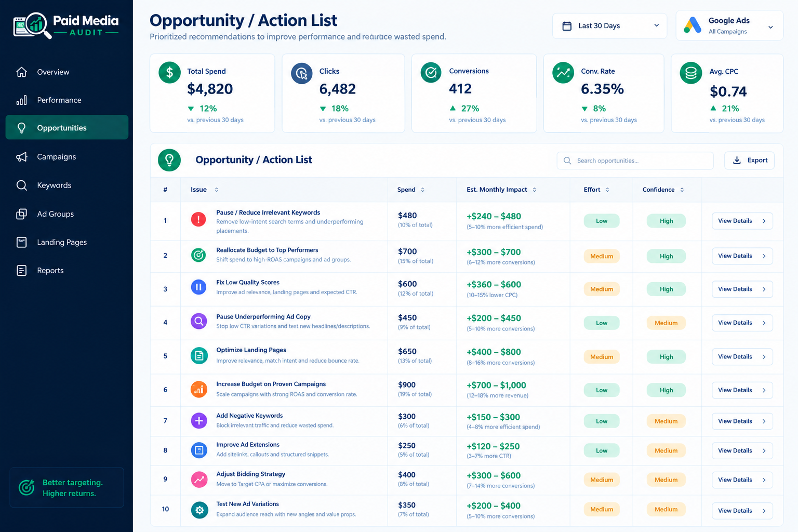Image resolution: width=798 pixels, height=532 pixels.
Task: Open Reports in the sidebar
Action: pos(67,271)
